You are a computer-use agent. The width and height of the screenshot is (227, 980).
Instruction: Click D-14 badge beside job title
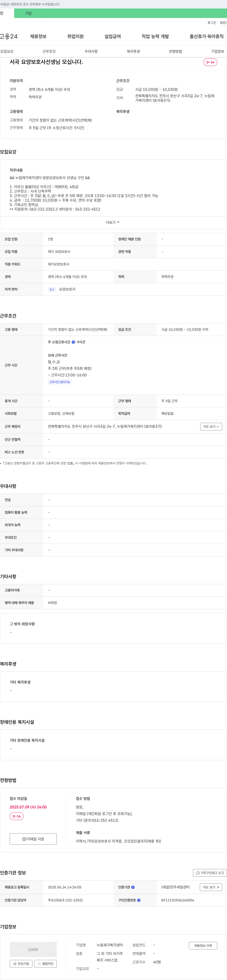pos(210,62)
